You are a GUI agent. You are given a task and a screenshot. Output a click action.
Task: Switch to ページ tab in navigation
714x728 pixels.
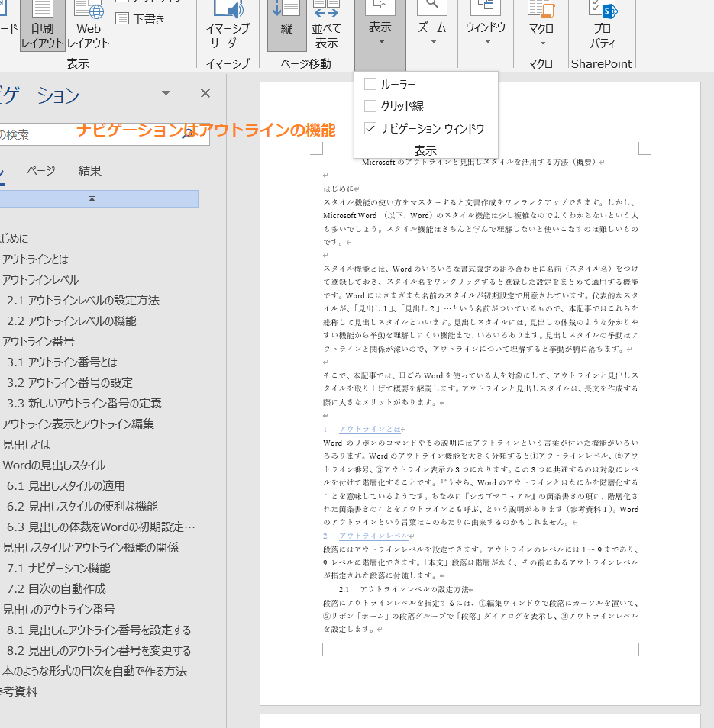[41, 171]
